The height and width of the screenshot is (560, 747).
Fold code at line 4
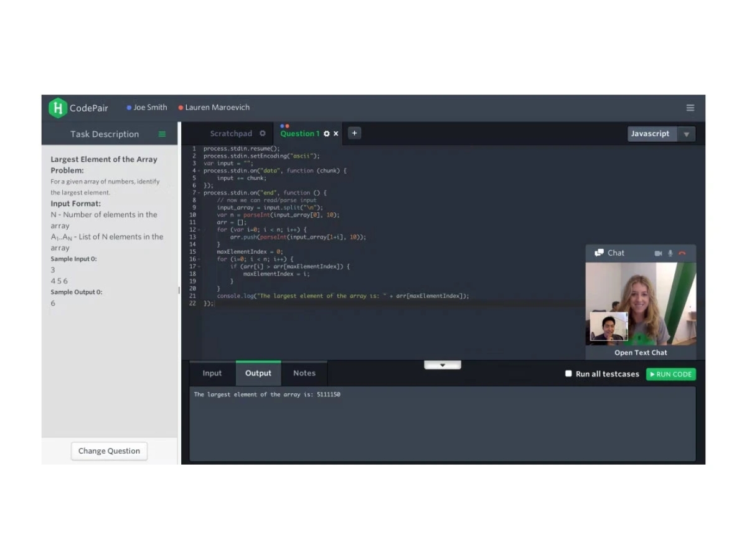coord(199,170)
